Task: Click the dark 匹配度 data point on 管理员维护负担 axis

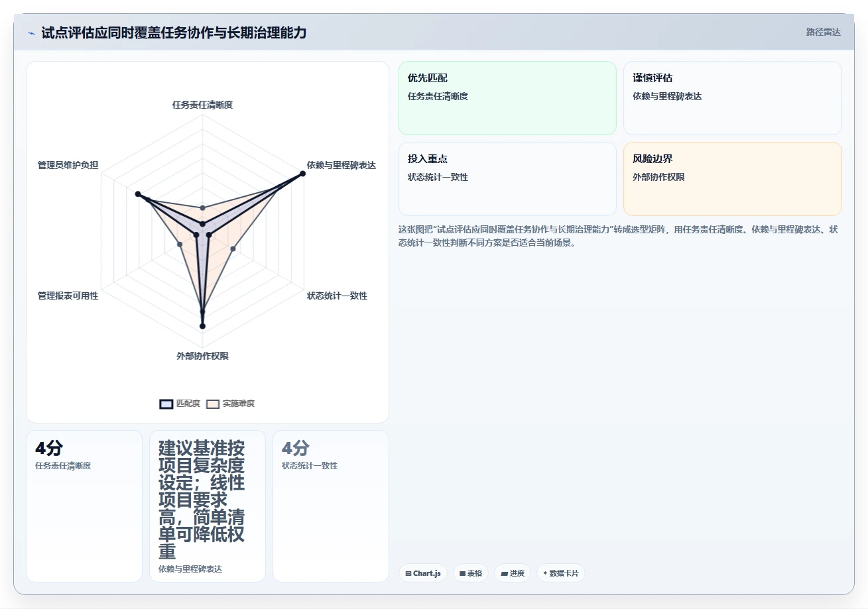Action: coord(138,194)
